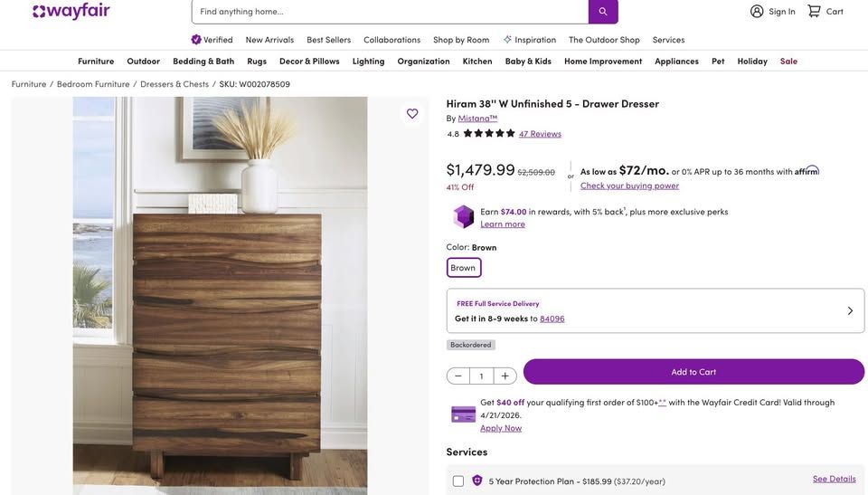868x495 pixels.
Task: Save dresser with the heart icon
Action: click(412, 113)
